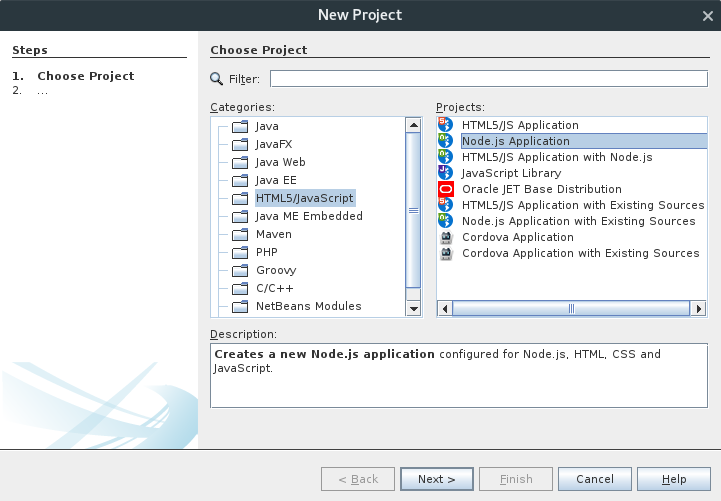
Task: Select Cordova Application project type
Action: [x=518, y=237]
